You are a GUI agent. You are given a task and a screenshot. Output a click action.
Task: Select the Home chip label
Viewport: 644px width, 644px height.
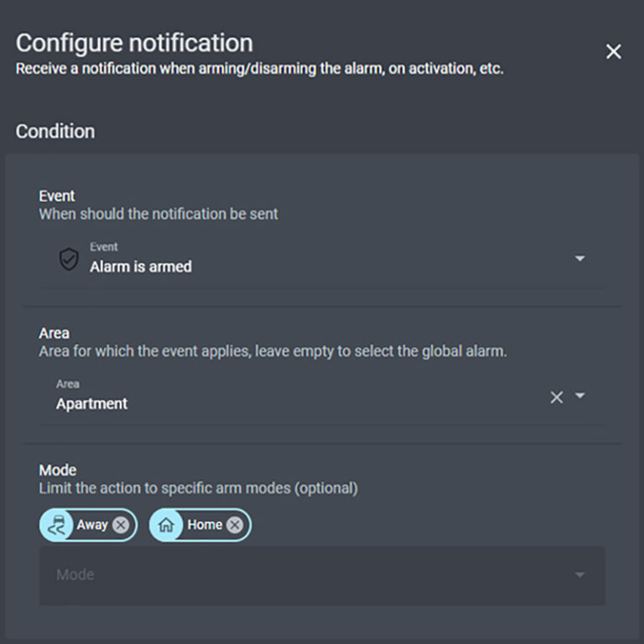point(205,525)
